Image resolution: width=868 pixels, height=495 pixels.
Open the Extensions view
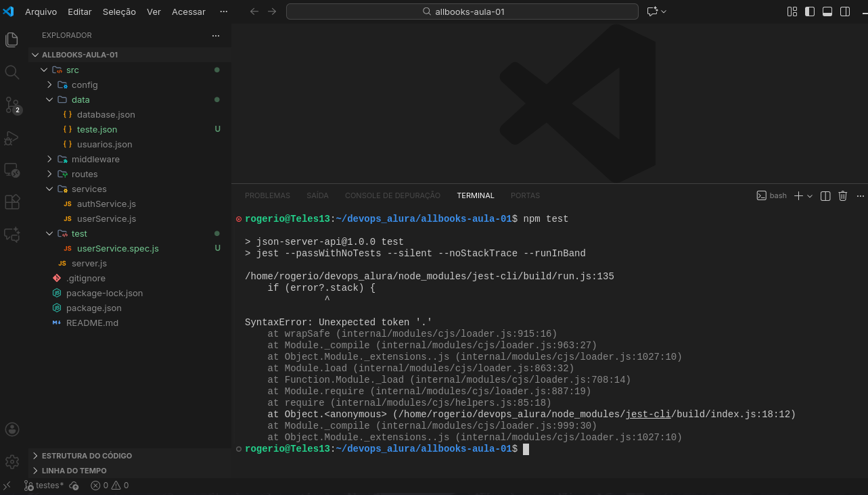12,202
